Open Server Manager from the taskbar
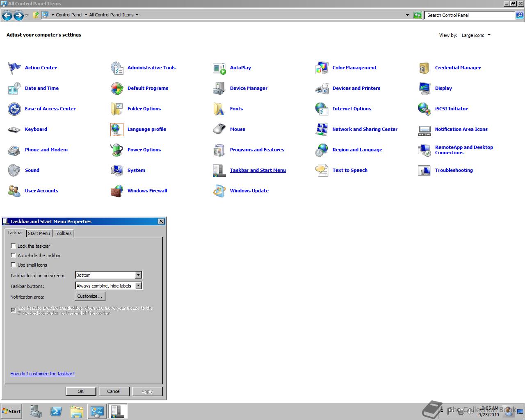 point(36,411)
